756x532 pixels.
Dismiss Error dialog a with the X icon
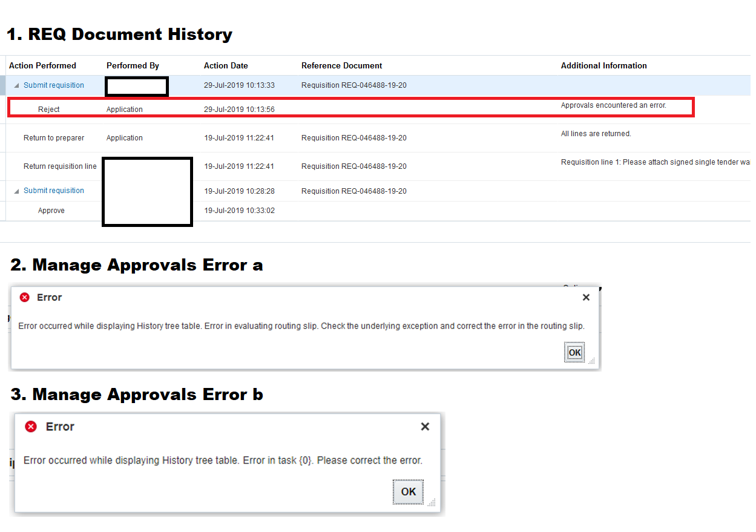(585, 297)
